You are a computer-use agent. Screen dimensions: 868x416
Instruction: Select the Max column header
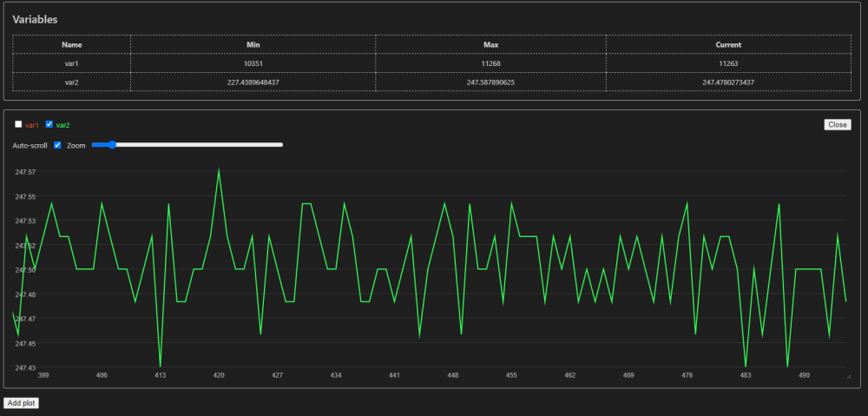(490, 44)
